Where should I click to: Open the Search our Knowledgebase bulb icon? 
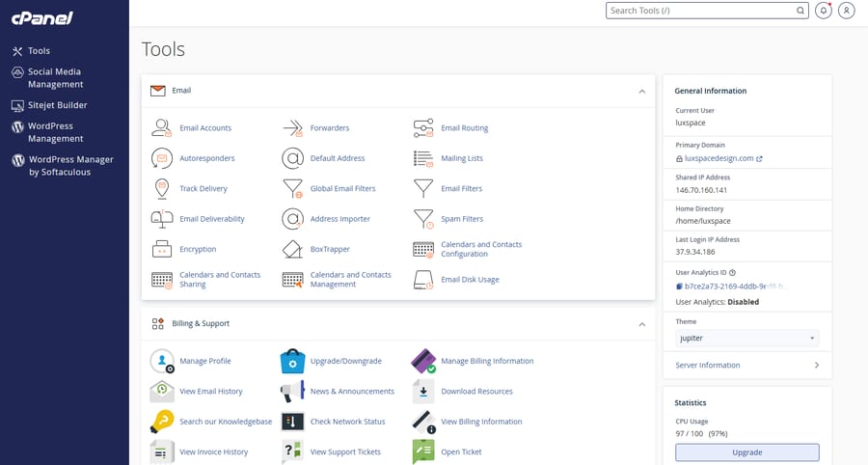(x=162, y=422)
